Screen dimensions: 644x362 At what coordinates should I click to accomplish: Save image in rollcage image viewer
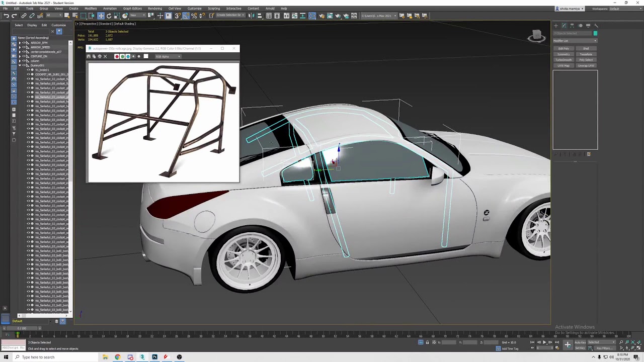(89, 56)
